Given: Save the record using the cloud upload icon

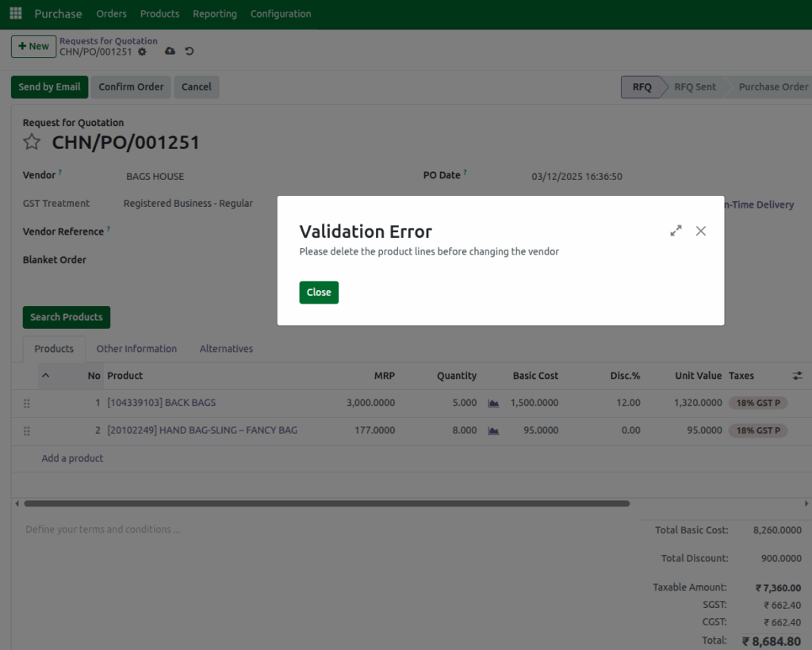Looking at the screenshot, I should pos(170,50).
